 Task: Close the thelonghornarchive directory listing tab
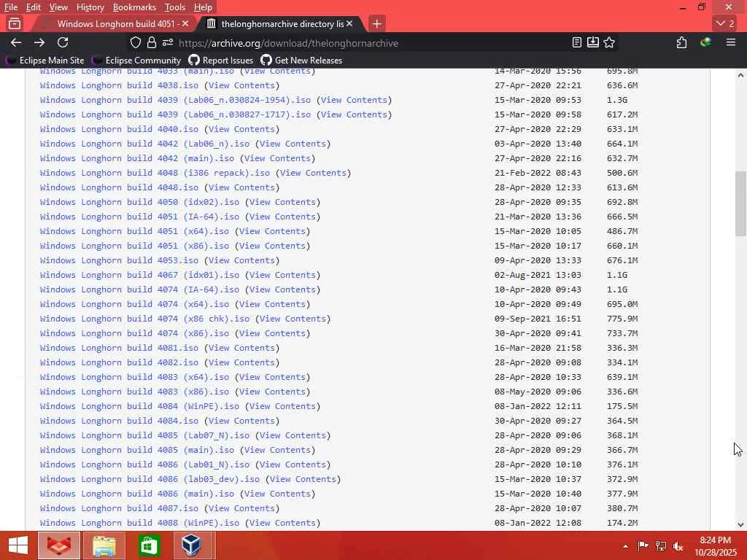click(349, 23)
